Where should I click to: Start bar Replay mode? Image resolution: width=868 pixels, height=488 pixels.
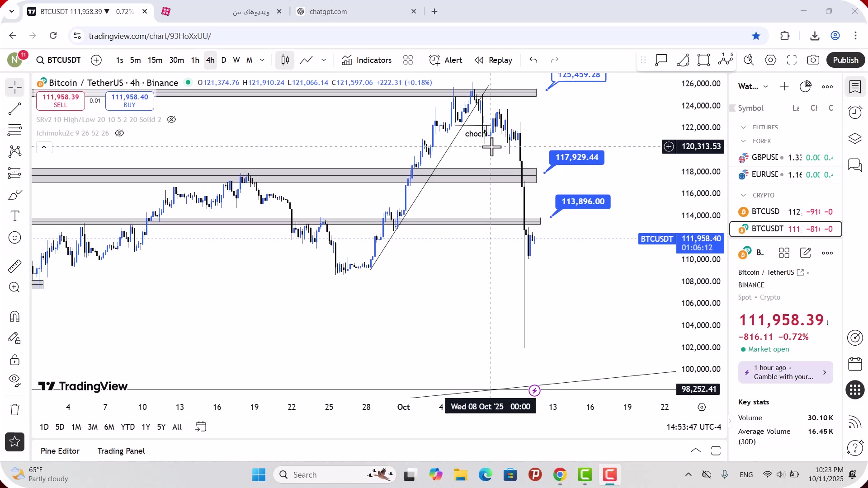493,60
